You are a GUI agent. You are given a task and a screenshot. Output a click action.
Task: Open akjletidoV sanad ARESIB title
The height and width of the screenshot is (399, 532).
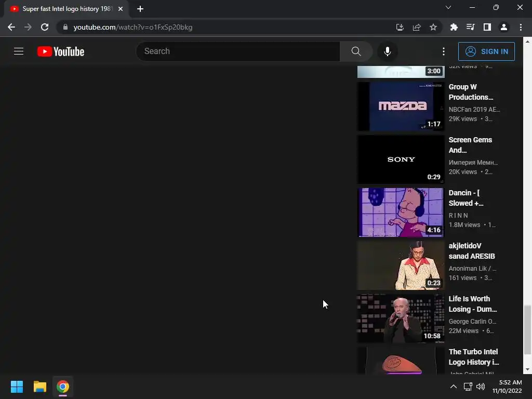tap(472, 251)
